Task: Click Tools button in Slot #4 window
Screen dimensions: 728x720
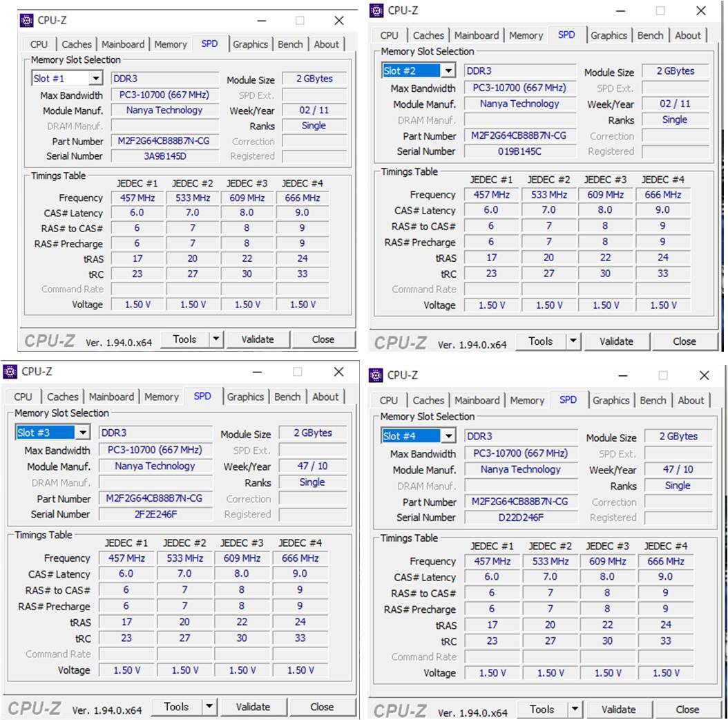Action: 542,709
